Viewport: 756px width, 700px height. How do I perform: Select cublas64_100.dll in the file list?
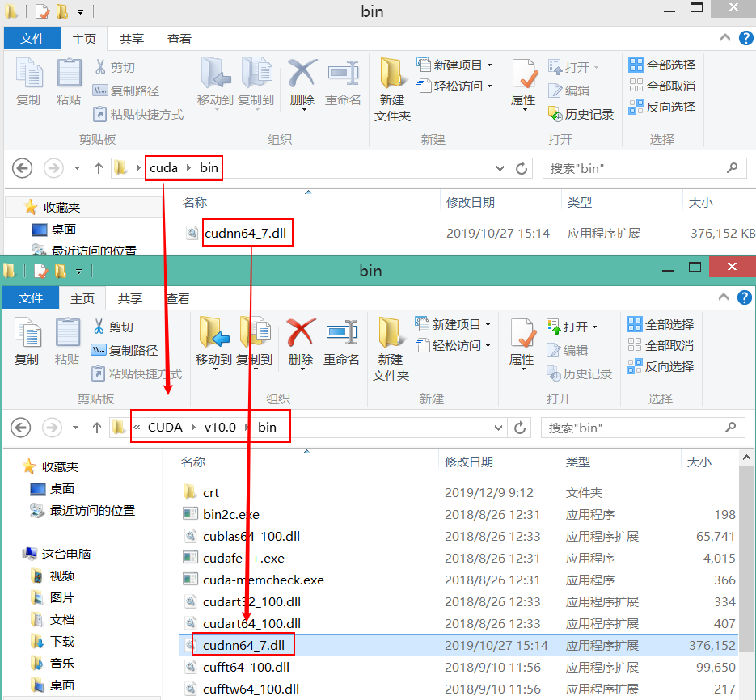coord(251,536)
